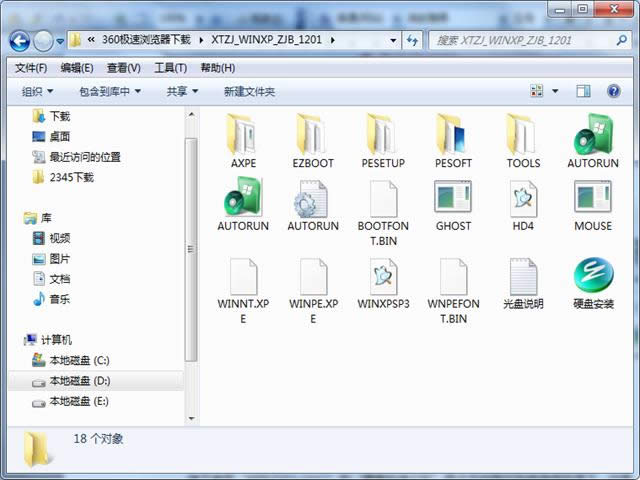Click the back navigation arrow button
Viewport: 640px width, 480px height.
(x=21, y=41)
